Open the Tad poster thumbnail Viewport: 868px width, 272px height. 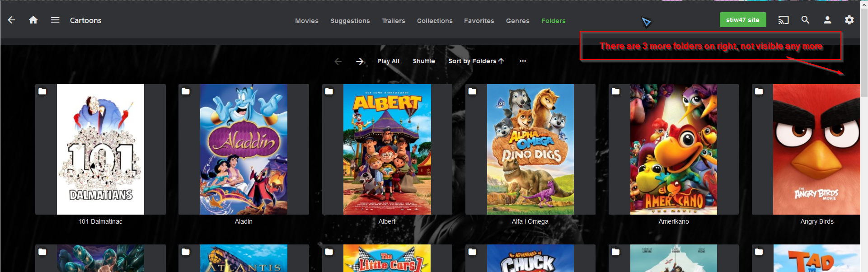tap(816, 258)
